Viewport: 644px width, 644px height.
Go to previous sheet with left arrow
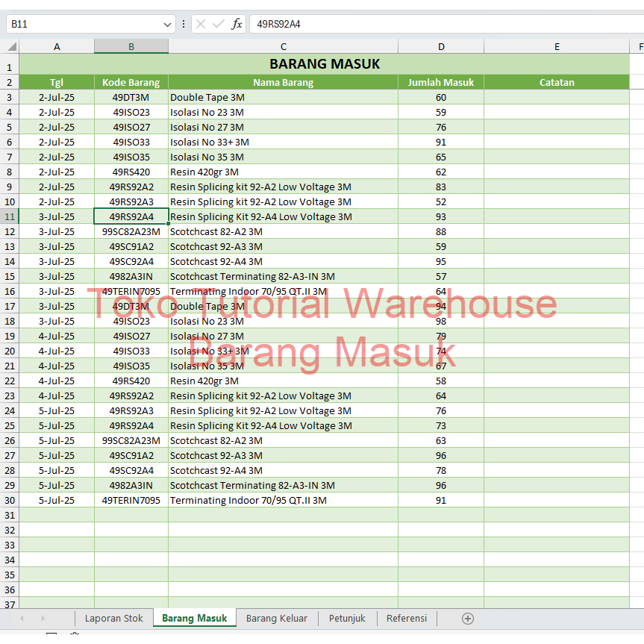click(x=22, y=618)
